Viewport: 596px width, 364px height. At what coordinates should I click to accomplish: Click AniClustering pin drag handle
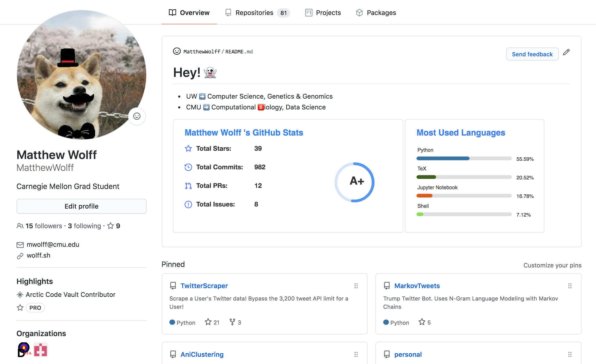point(356,354)
